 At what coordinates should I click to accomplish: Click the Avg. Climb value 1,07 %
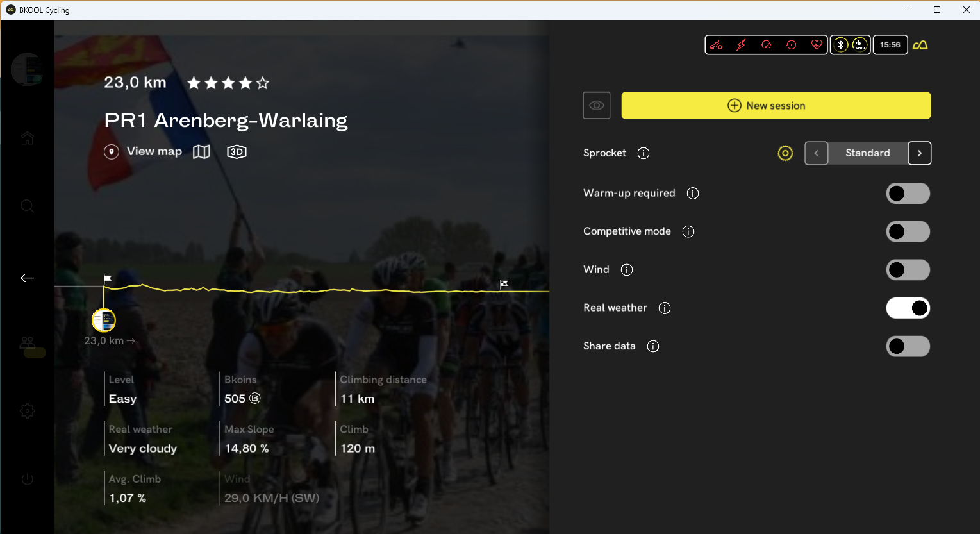tap(128, 498)
